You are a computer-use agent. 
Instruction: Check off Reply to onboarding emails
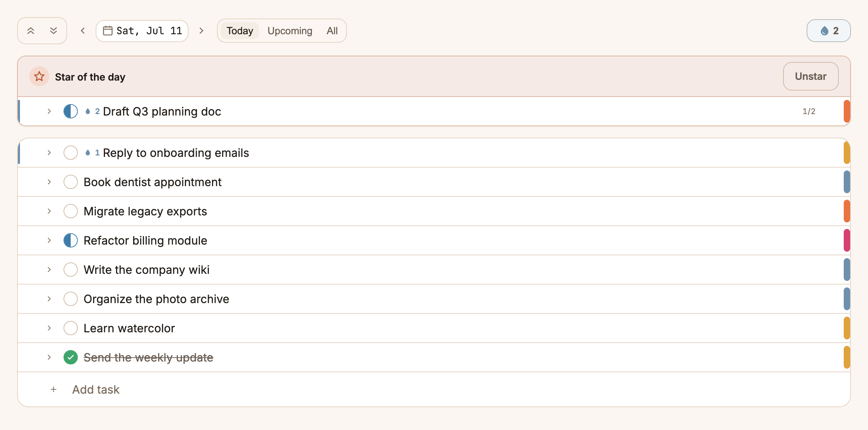pyautogui.click(x=71, y=153)
